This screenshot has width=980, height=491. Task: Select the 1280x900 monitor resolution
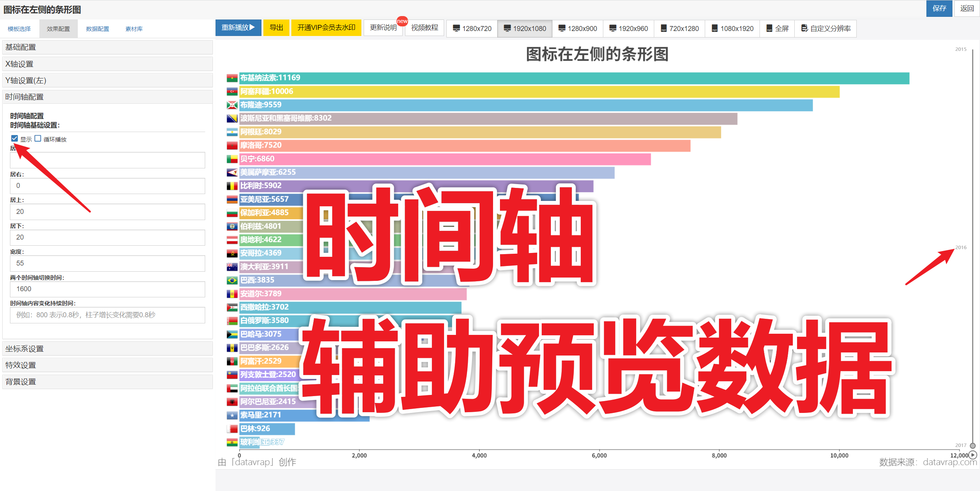coord(577,29)
